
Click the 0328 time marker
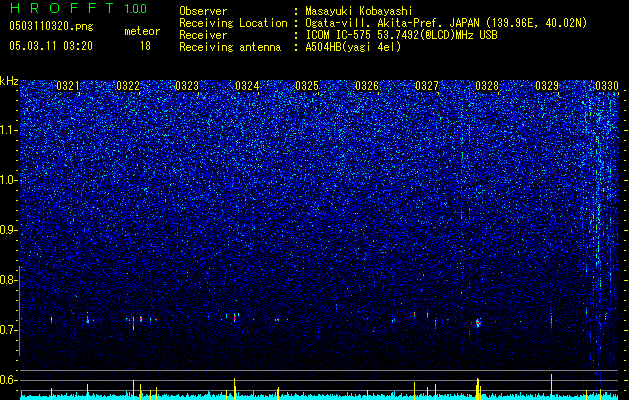click(x=487, y=85)
